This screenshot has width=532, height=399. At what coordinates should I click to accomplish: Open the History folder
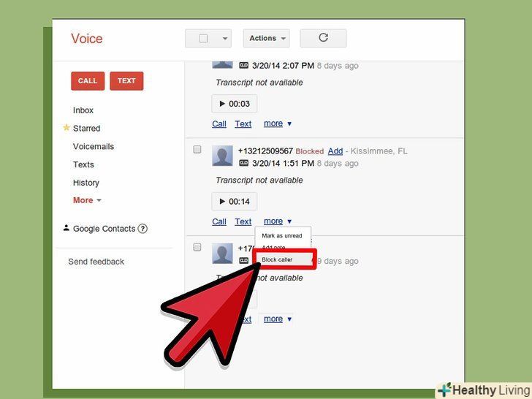click(x=85, y=183)
